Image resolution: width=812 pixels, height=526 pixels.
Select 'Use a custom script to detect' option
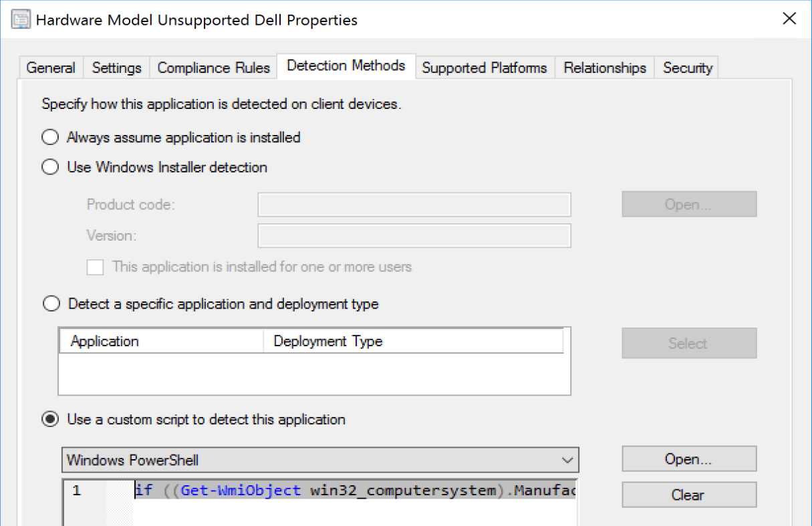[50, 420]
